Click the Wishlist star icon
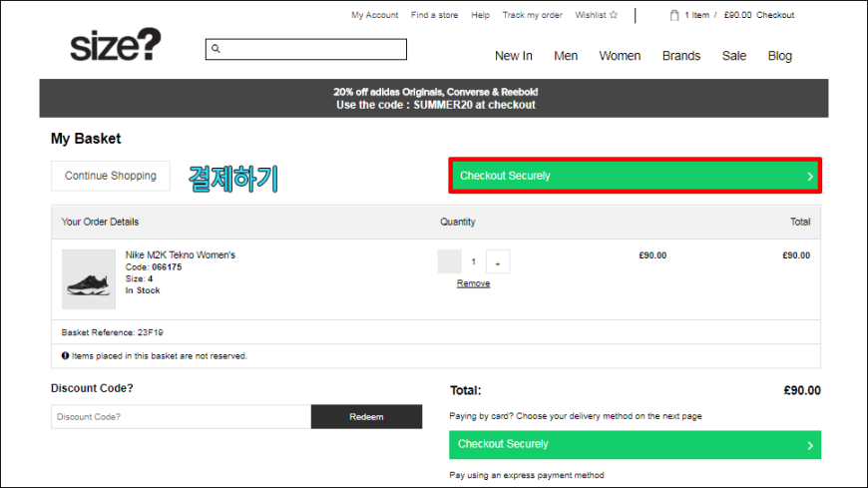Viewport: 868px width, 488px height. pyautogui.click(x=614, y=15)
